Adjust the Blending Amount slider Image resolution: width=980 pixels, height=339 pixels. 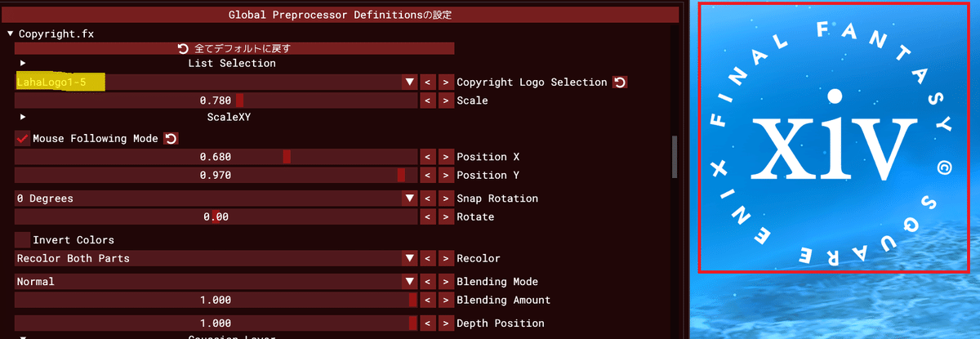pos(216,300)
